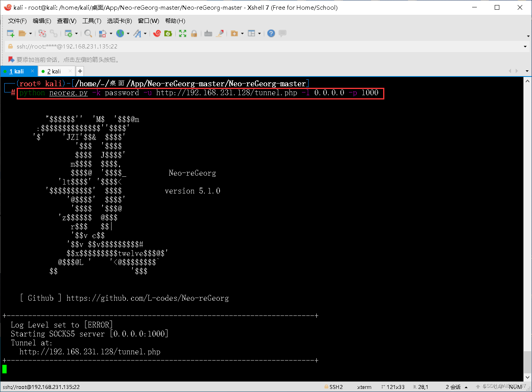
Task: Click the xterm status bar entry
Action: [x=364, y=387]
